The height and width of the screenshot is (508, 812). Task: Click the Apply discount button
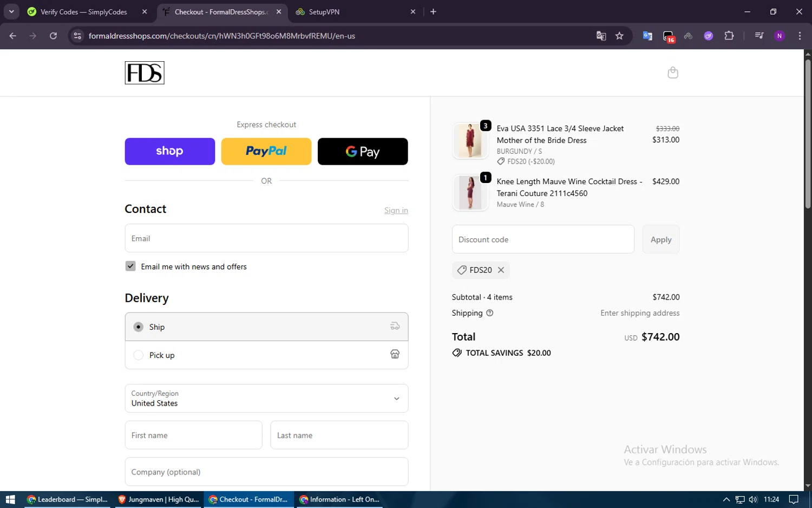coord(661,239)
